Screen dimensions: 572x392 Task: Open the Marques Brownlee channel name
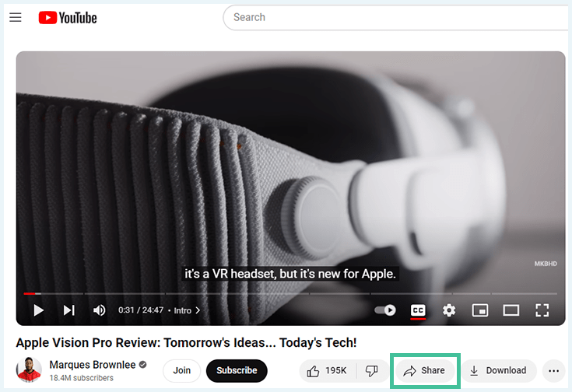pos(93,365)
